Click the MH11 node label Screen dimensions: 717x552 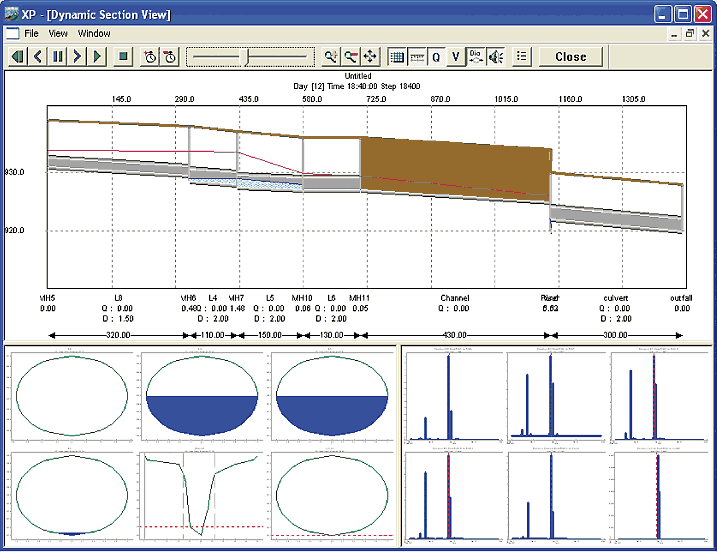[x=359, y=298]
